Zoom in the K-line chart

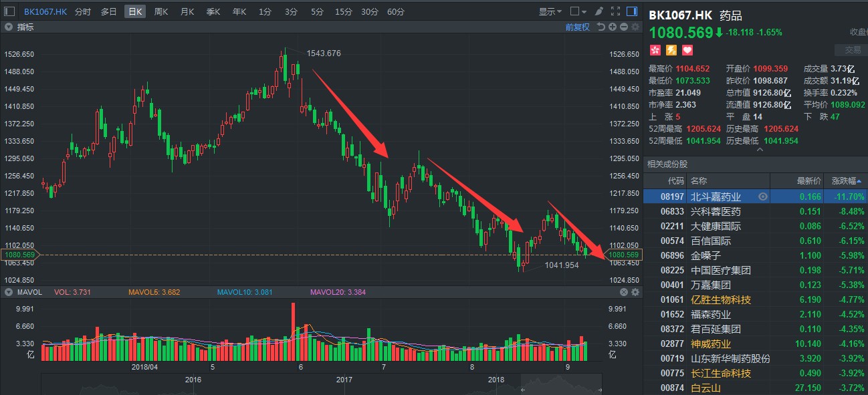click(x=613, y=27)
